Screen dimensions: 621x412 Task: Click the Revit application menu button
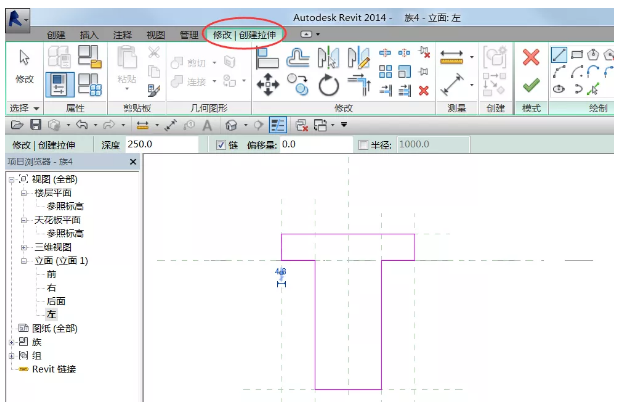pyautogui.click(x=17, y=19)
